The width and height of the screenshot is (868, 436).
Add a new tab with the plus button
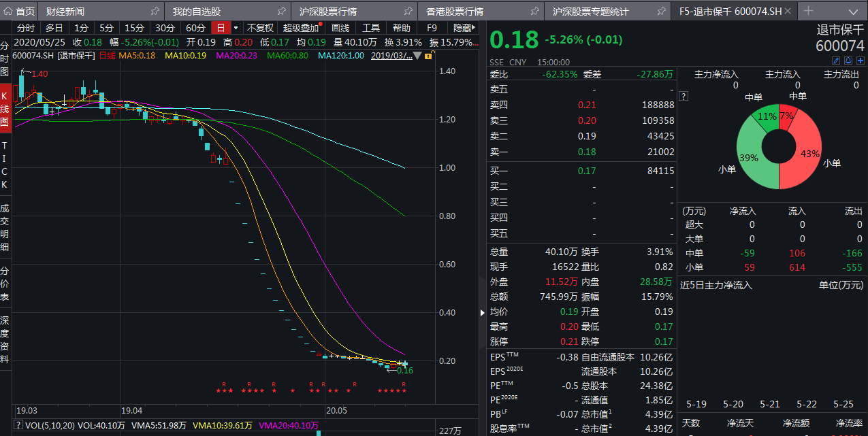coord(808,11)
